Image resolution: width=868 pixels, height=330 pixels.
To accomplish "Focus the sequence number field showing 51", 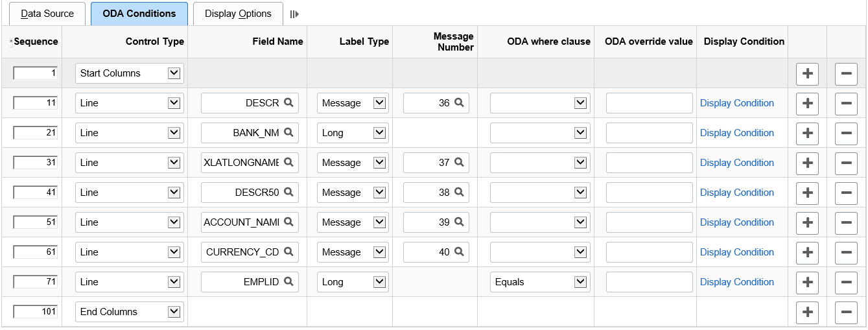I will point(36,222).
